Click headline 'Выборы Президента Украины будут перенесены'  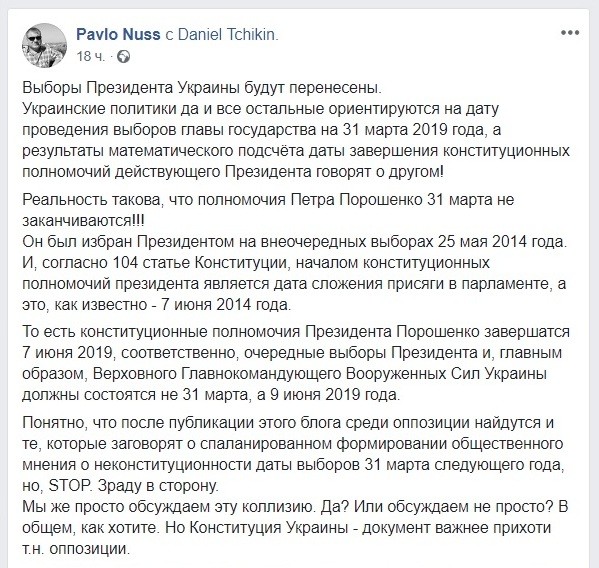point(201,88)
